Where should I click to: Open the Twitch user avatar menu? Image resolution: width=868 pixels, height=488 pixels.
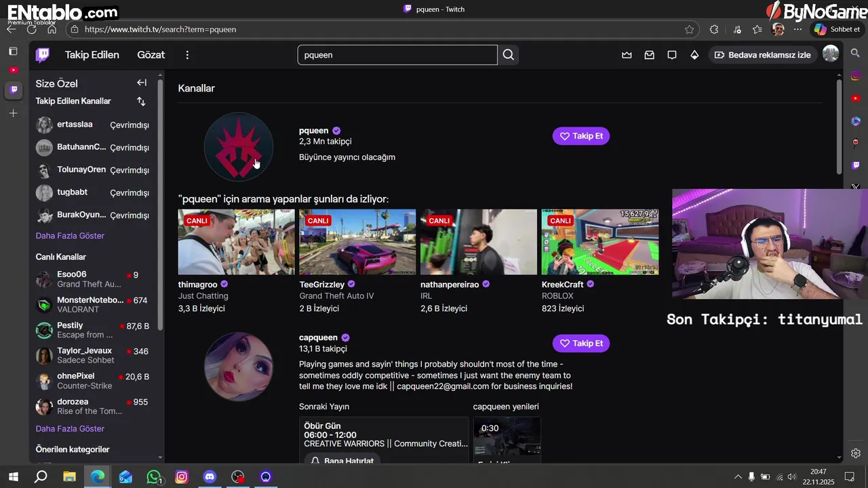click(831, 54)
